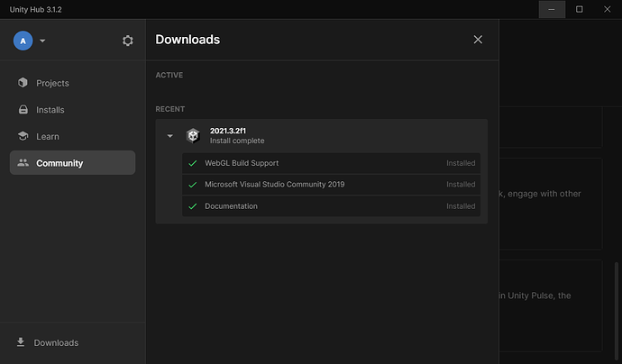Click the Projects cube icon
The height and width of the screenshot is (364, 622).
(23, 83)
